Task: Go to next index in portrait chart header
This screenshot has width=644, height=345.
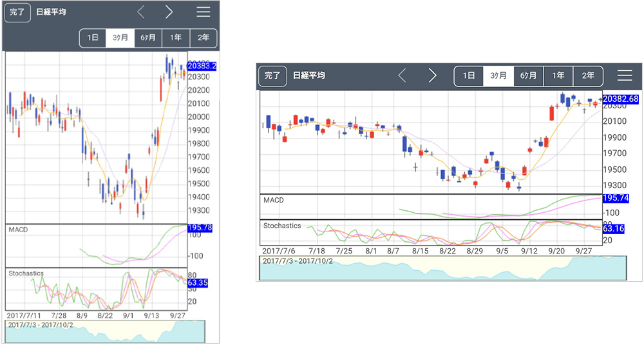Action: click(169, 12)
